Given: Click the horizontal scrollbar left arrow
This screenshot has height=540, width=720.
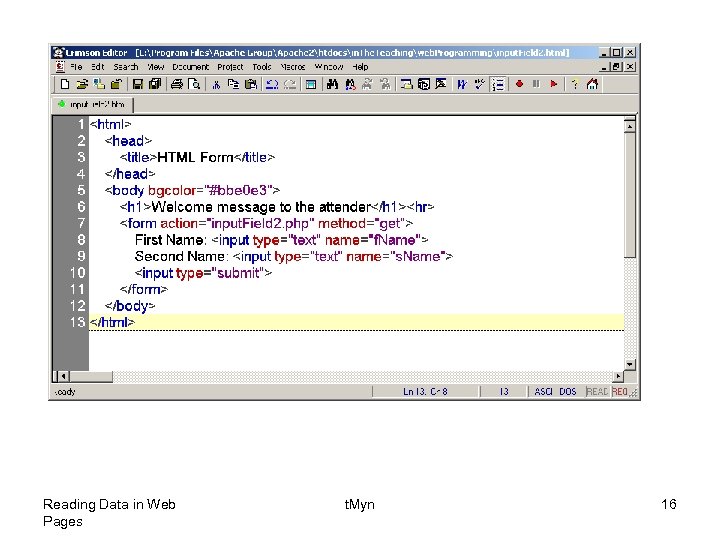Looking at the screenshot, I should coord(63,377).
